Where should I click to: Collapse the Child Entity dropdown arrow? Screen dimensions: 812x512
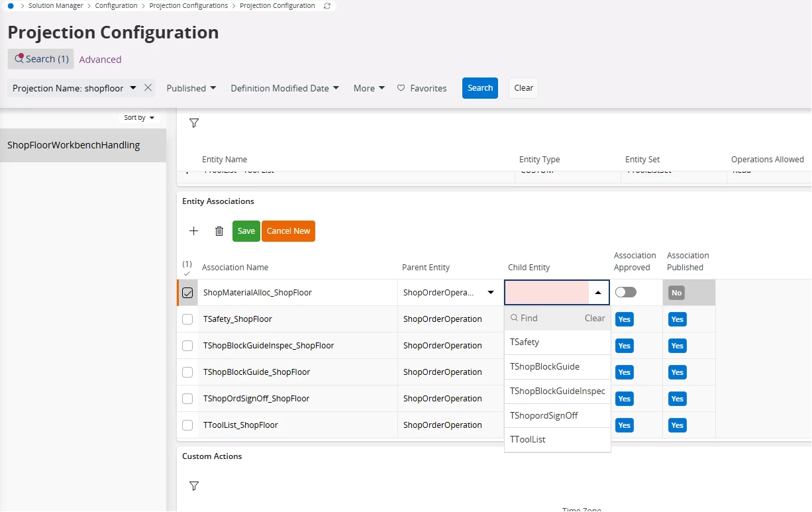pos(598,292)
